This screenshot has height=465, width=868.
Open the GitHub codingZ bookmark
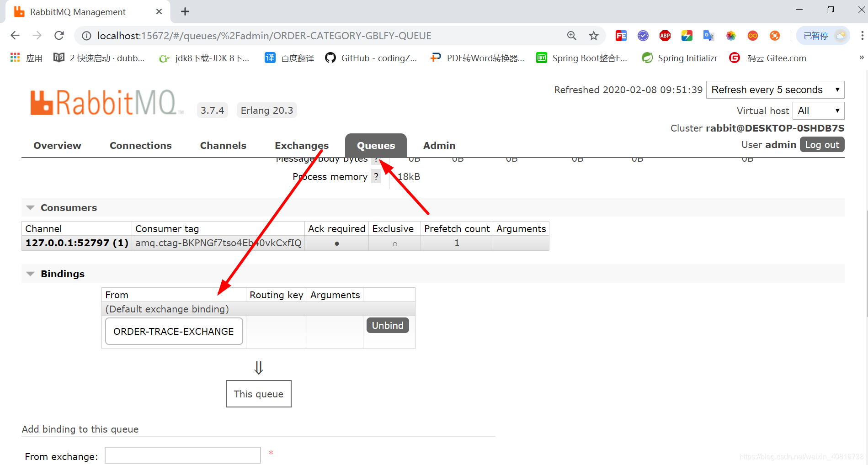371,58
